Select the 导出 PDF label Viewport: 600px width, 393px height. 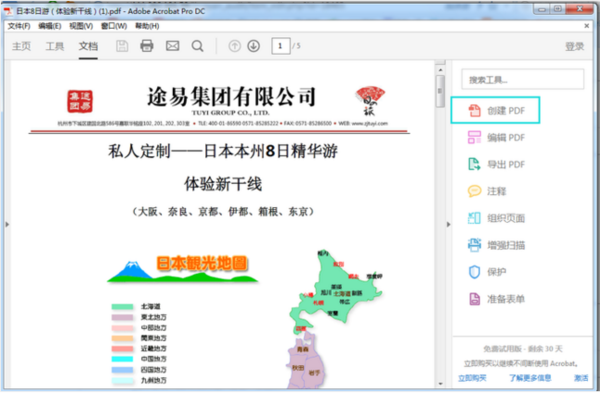[x=506, y=164]
